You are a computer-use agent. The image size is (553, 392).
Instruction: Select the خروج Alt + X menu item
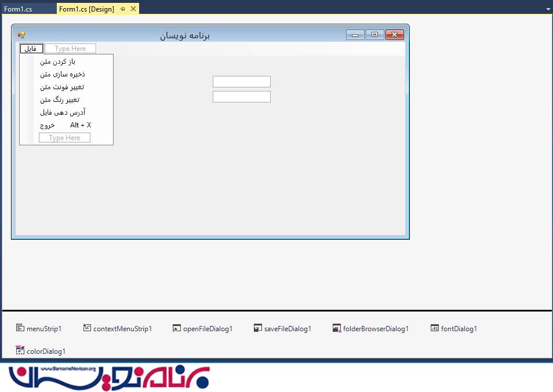tap(66, 125)
